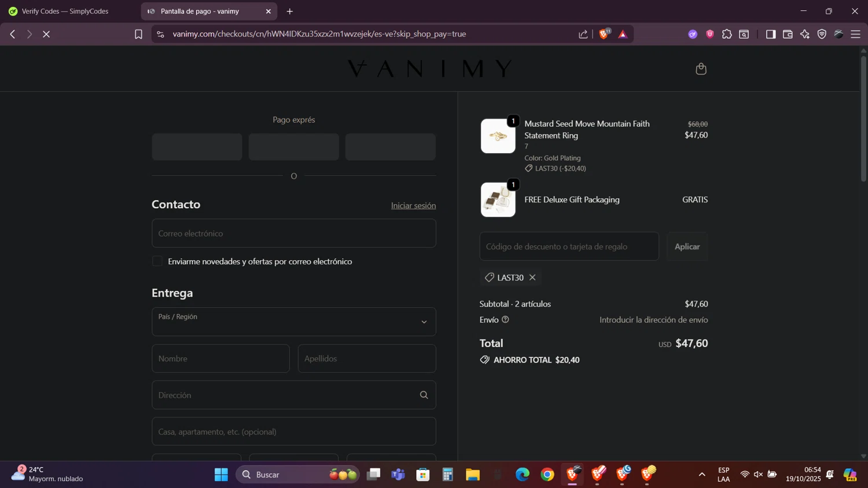This screenshot has width=868, height=488.
Task: Click the AHORRO TOTAL $20,40 text
Action: point(536,360)
